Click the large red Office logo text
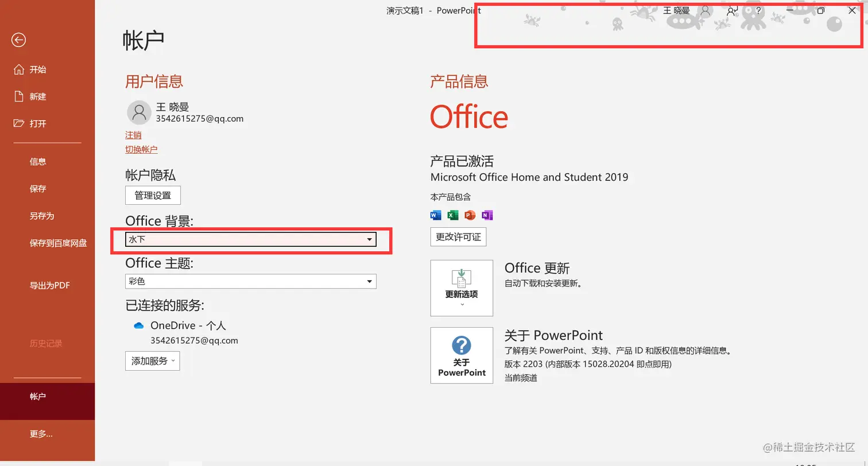This screenshot has height=466, width=868. [470, 117]
